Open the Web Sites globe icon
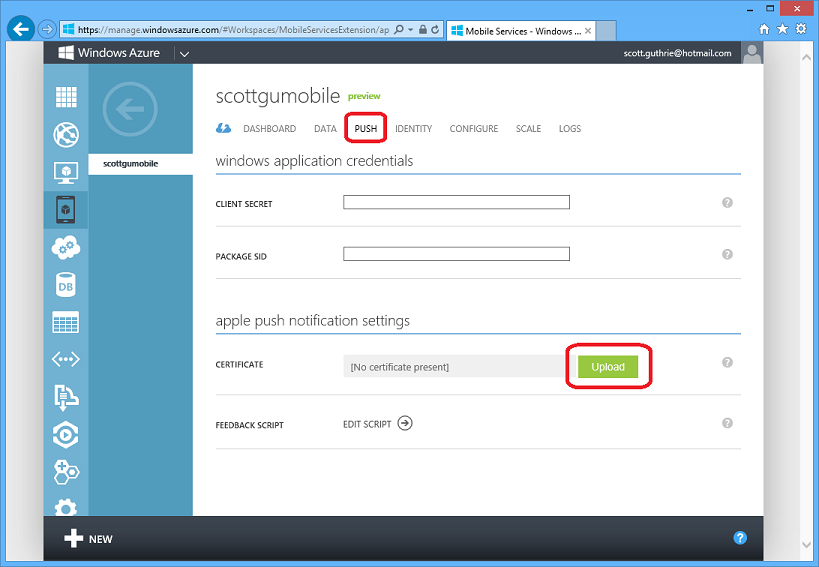The width and height of the screenshot is (819, 567). click(66, 135)
